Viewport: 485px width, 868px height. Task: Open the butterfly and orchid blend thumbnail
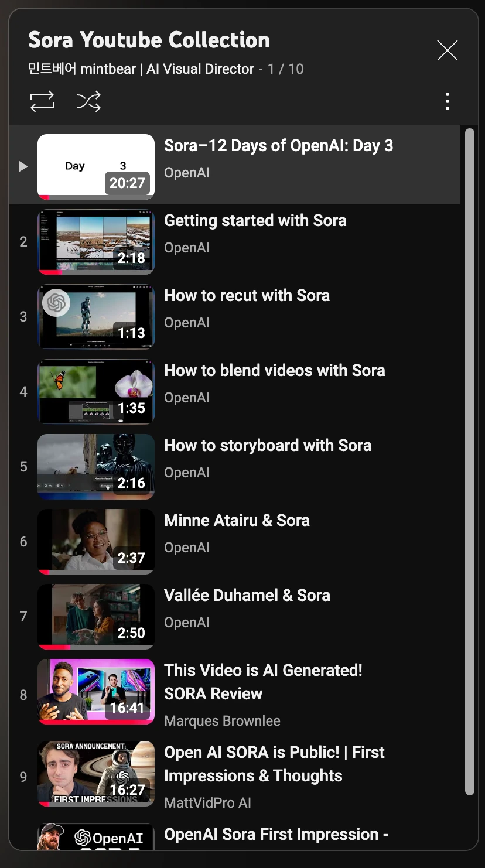click(x=96, y=392)
